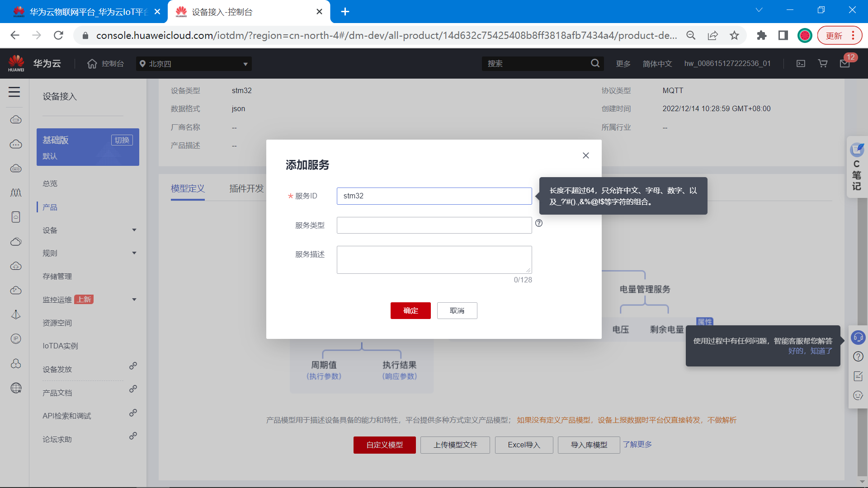Select 产品 in the left navigation
Screen dimensions: 868x488
[x=50, y=207]
